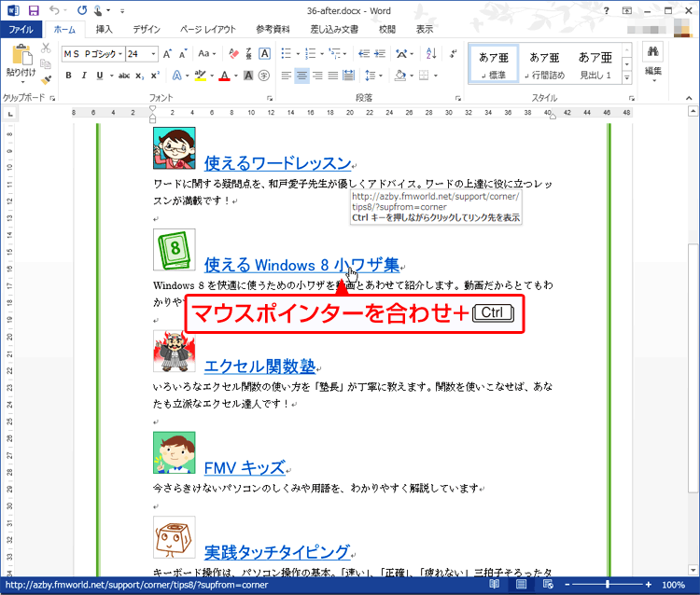Open the Change Case dropdown

[206, 54]
